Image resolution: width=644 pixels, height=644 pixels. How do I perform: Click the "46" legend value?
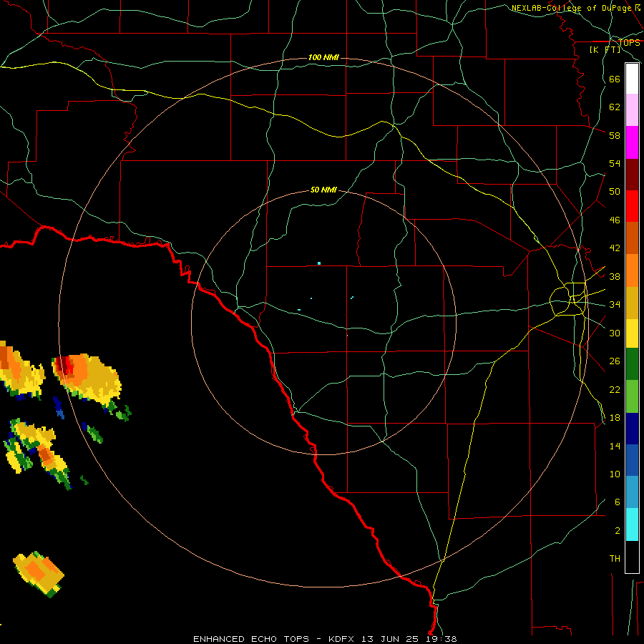pos(615,220)
